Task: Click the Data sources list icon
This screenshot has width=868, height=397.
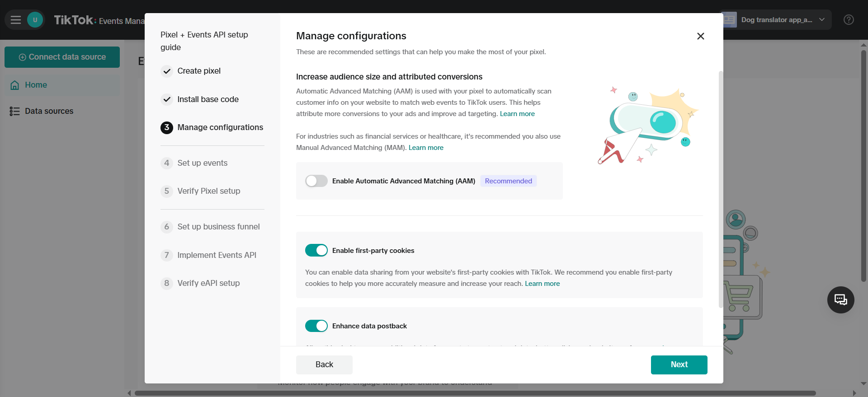Action: tap(14, 111)
